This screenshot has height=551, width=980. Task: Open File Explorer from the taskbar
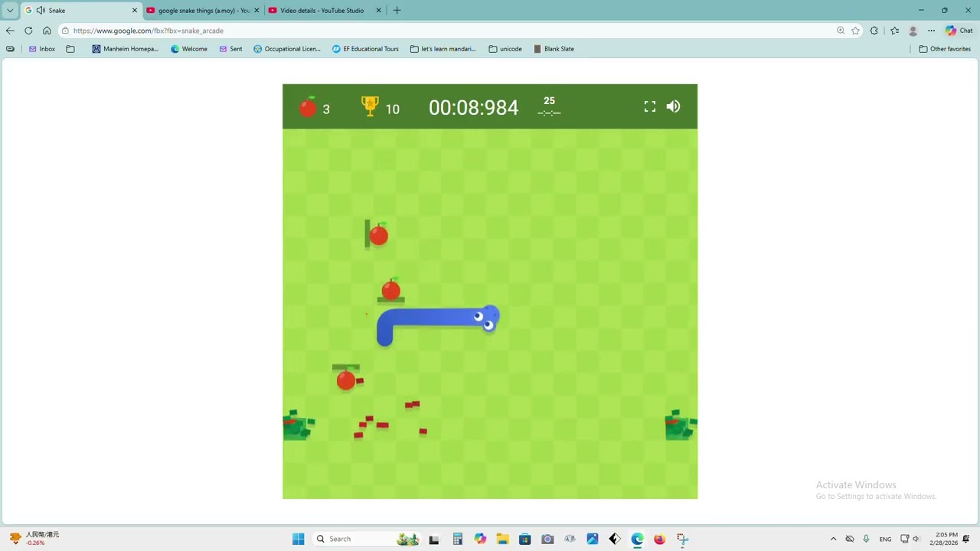[x=502, y=539]
